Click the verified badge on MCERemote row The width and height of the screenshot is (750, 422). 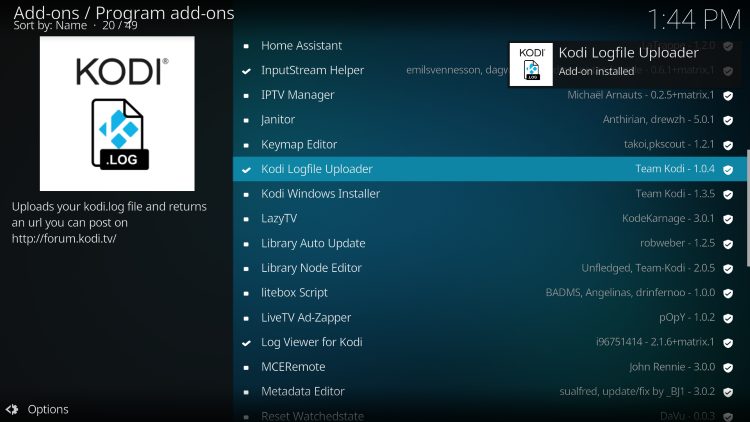(728, 367)
